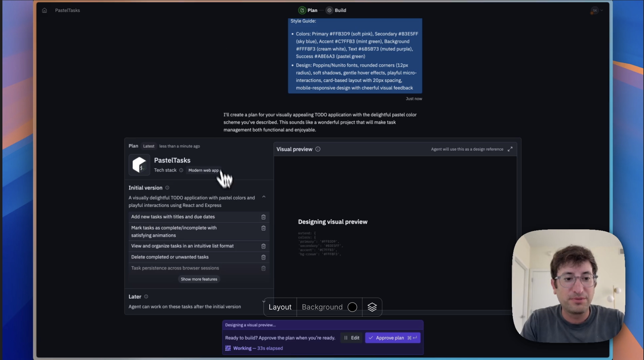644x360 pixels.
Task: Delete the 'Add new tasks with titles' feature
Action: (x=263, y=217)
